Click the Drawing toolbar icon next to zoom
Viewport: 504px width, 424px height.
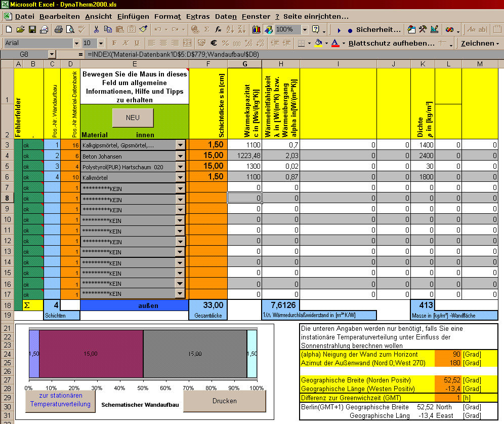click(x=268, y=29)
